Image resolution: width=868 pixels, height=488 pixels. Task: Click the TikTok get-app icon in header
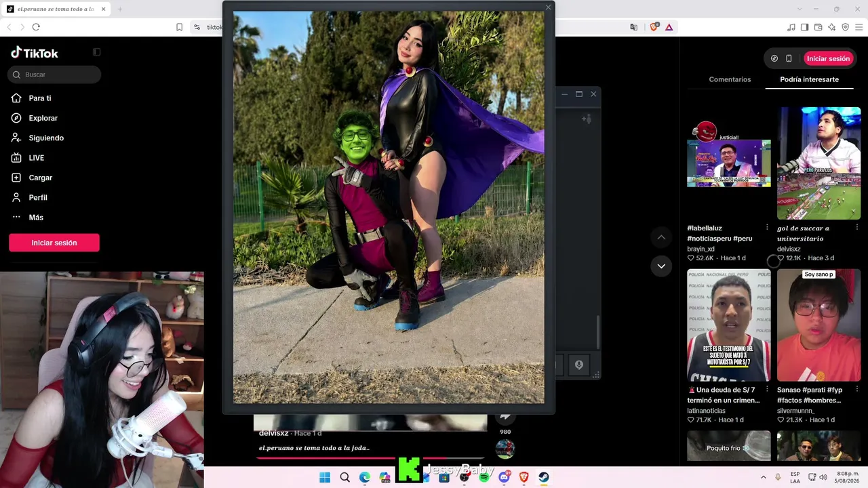(774, 58)
